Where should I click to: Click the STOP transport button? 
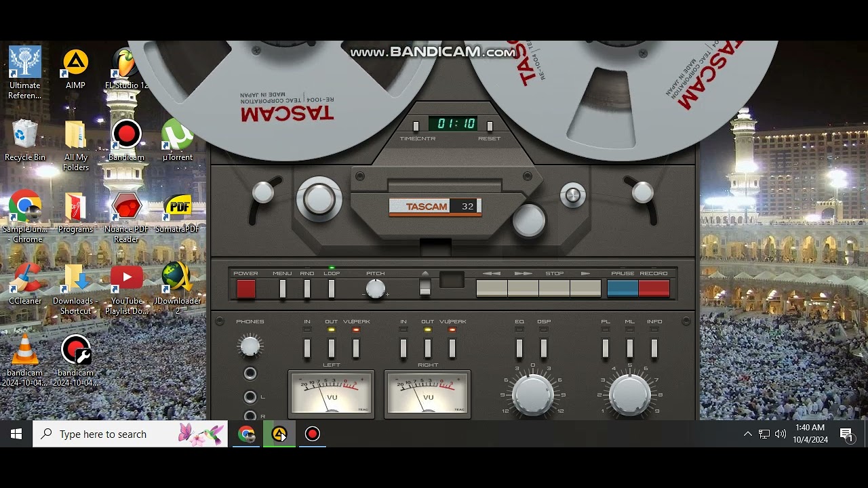pyautogui.click(x=554, y=288)
